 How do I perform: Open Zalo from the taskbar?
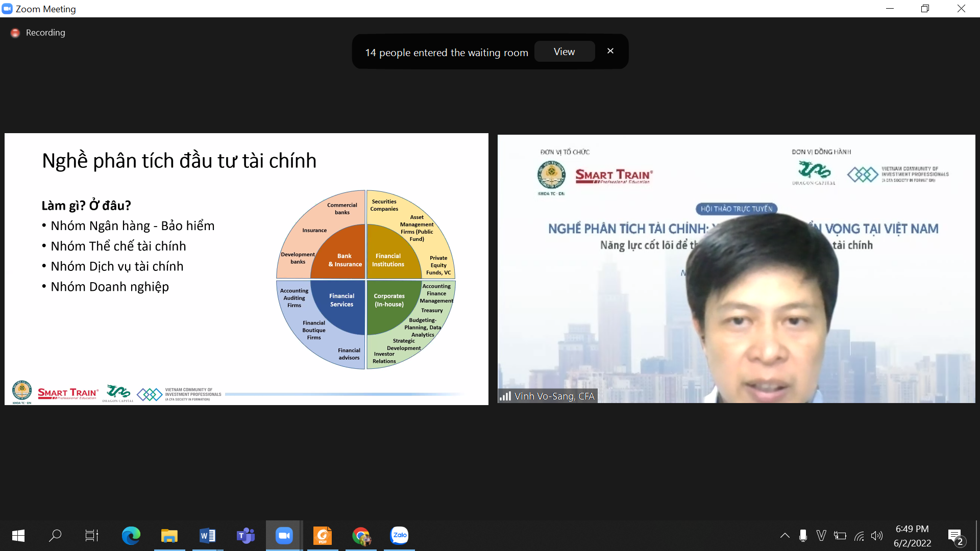click(x=399, y=535)
